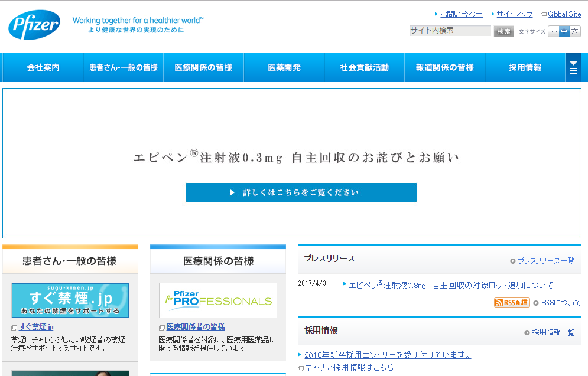The height and width of the screenshot is (376, 588).
Task: Open the 報道関係の皆様 menu
Action: 445,67
